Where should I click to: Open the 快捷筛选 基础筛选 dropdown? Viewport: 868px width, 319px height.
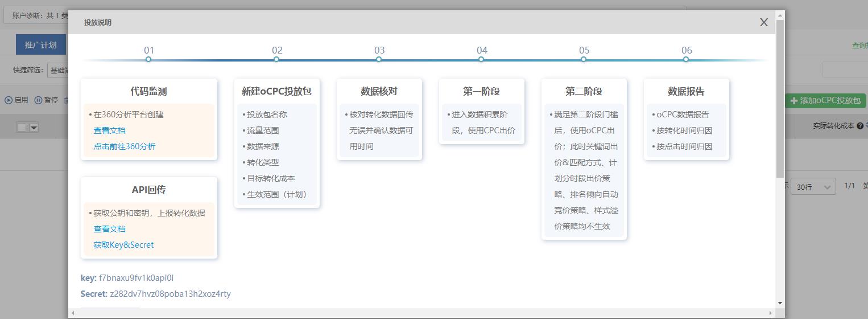58,70
